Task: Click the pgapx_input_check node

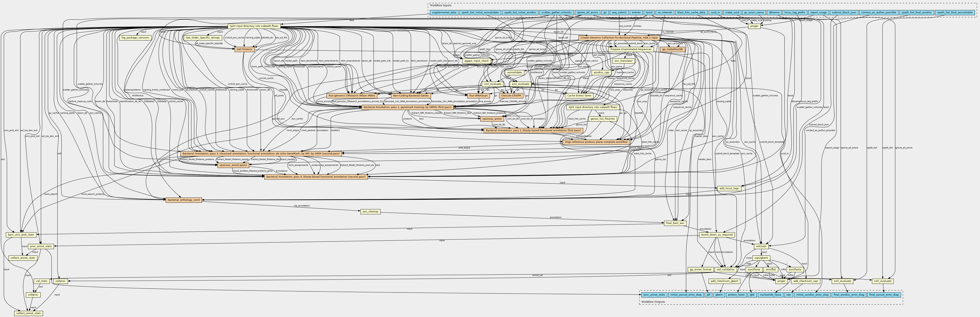Action: click(x=477, y=61)
